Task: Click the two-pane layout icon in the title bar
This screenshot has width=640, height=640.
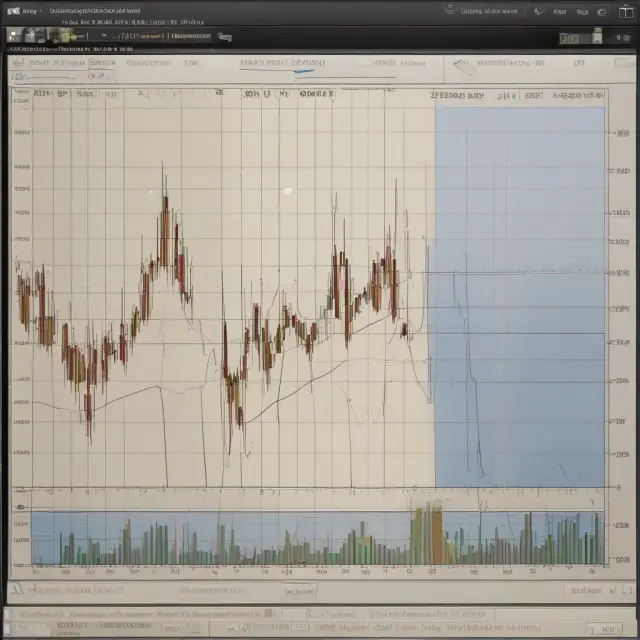Action: coord(625,12)
